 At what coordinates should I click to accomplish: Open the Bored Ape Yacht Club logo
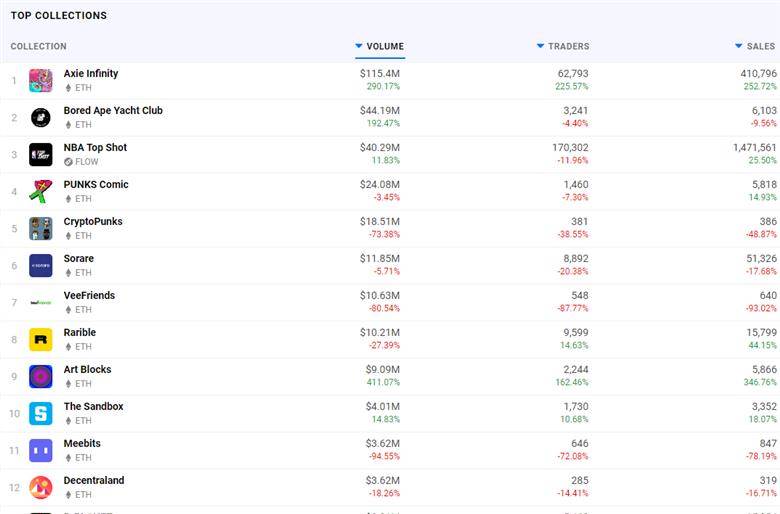[41, 117]
